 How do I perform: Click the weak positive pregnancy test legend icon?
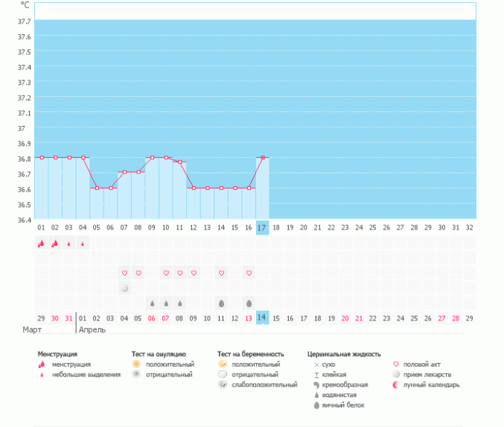point(223,385)
